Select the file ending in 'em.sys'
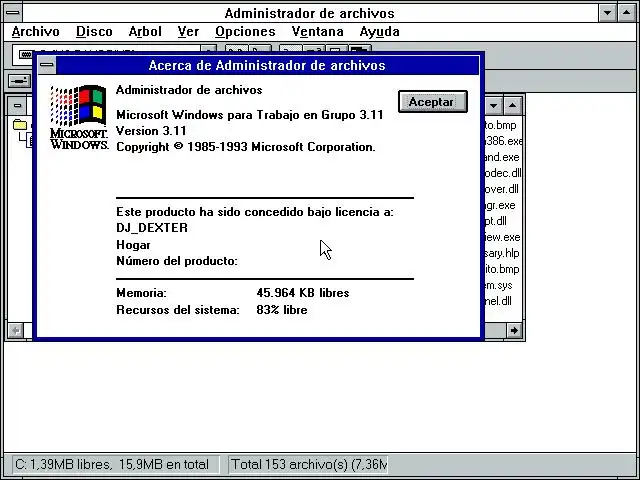The height and width of the screenshot is (480, 640). [498, 285]
